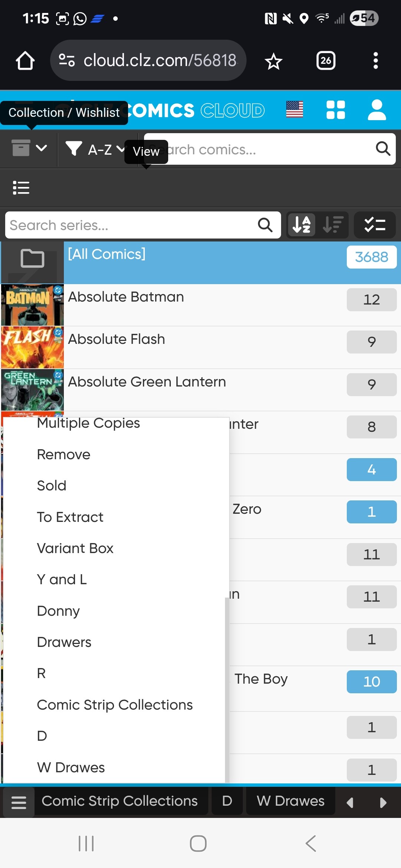Open the US flag currency/region selector
The image size is (401, 868).
[295, 109]
